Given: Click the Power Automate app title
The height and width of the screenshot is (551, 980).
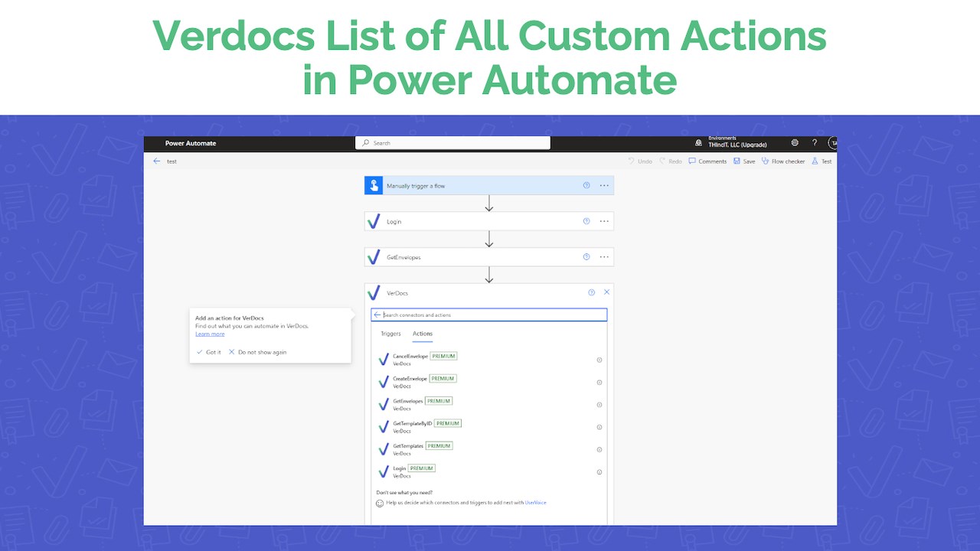Looking at the screenshot, I should click(191, 143).
